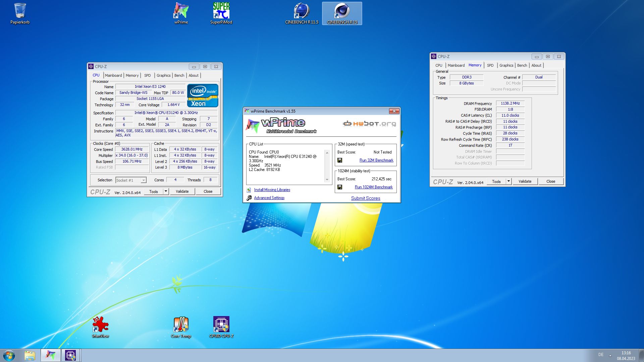Click the Windows Start orb
Image resolution: width=644 pixels, height=362 pixels.
click(9, 355)
